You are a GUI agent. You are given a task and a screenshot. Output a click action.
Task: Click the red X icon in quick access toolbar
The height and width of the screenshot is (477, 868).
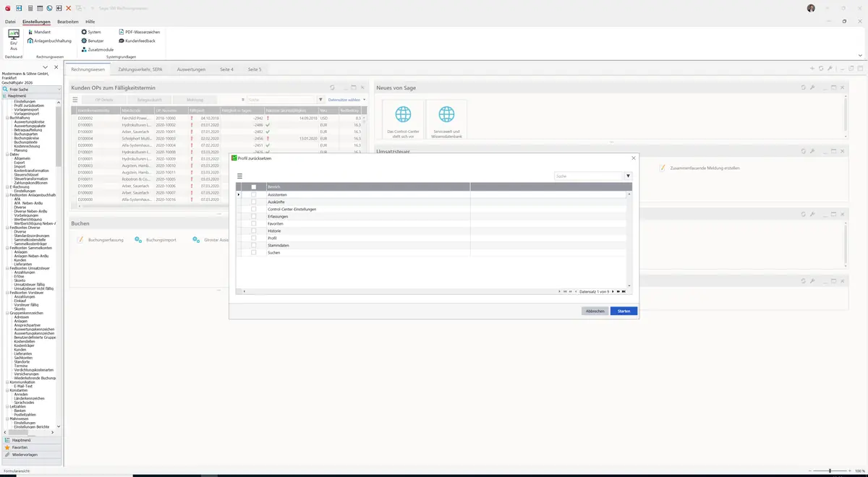pos(68,8)
